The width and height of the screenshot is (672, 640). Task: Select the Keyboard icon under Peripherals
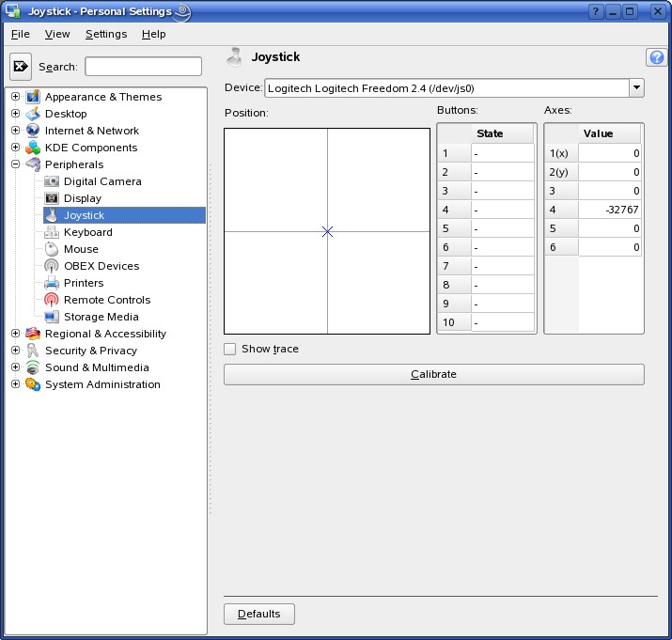pos(52,232)
